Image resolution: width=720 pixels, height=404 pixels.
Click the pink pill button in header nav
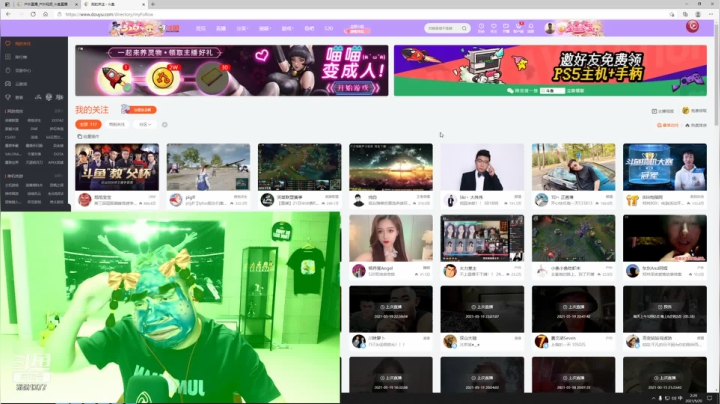point(357,29)
